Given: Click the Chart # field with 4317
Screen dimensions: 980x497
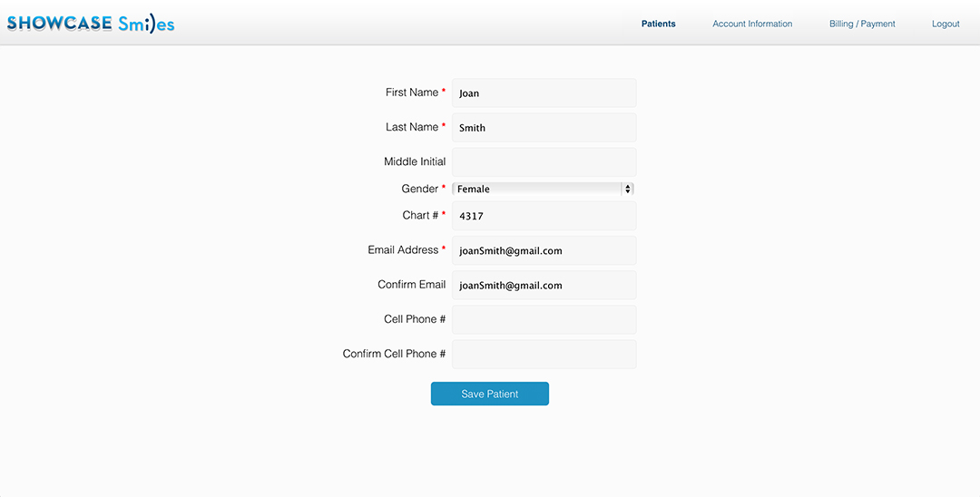Looking at the screenshot, I should tap(544, 216).
